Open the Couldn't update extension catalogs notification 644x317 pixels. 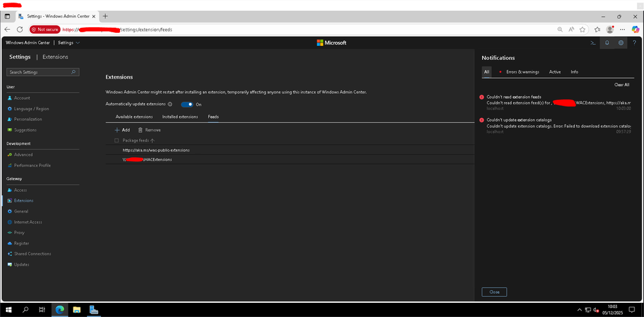(x=556, y=126)
